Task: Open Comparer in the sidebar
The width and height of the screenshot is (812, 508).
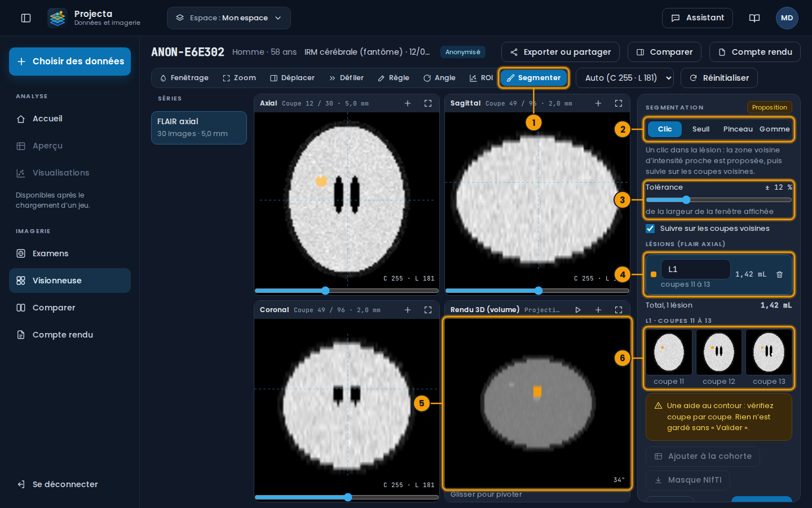Action: point(70,308)
